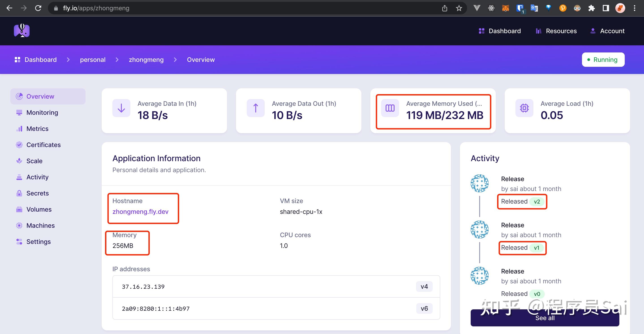
Task: Go to Secrets in the sidebar
Action: point(37,193)
